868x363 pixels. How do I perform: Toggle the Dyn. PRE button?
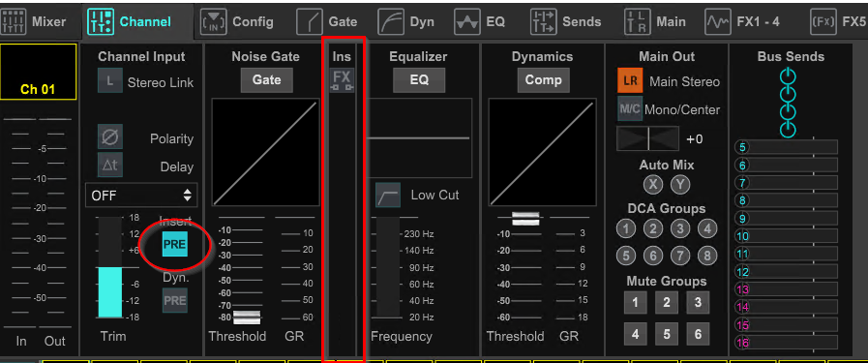174,300
